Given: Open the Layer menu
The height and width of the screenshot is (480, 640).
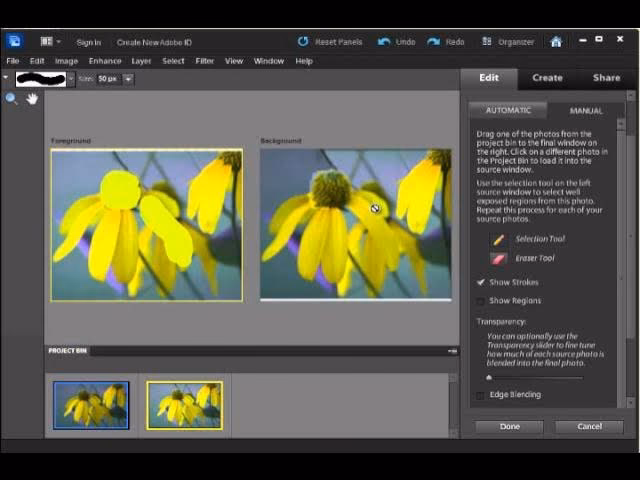Looking at the screenshot, I should 141,61.
